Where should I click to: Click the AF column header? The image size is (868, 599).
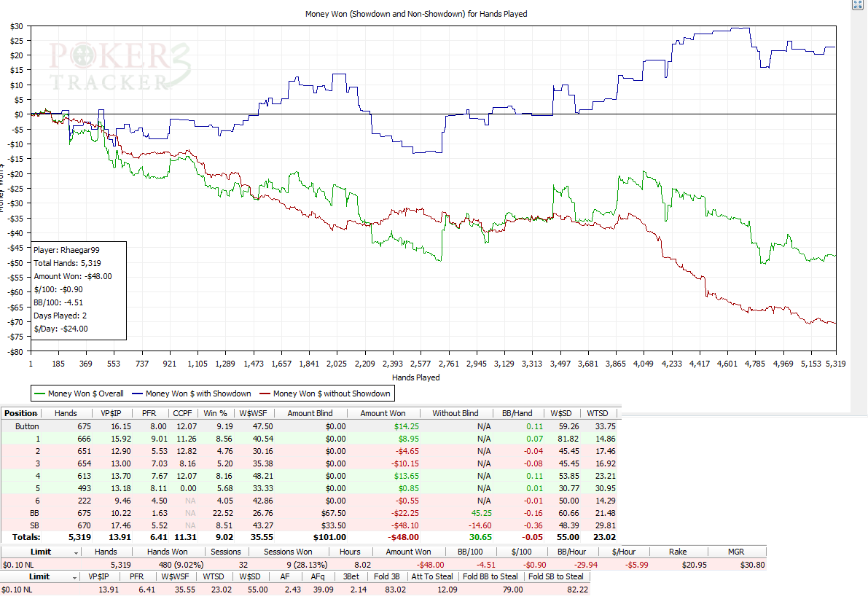[x=285, y=577]
